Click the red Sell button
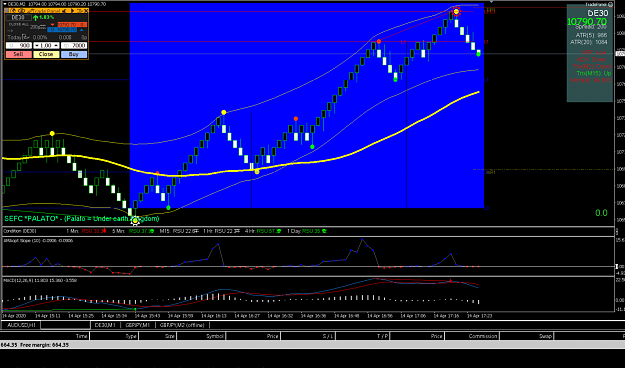Viewport: 625px width, 368px height. 19,54
